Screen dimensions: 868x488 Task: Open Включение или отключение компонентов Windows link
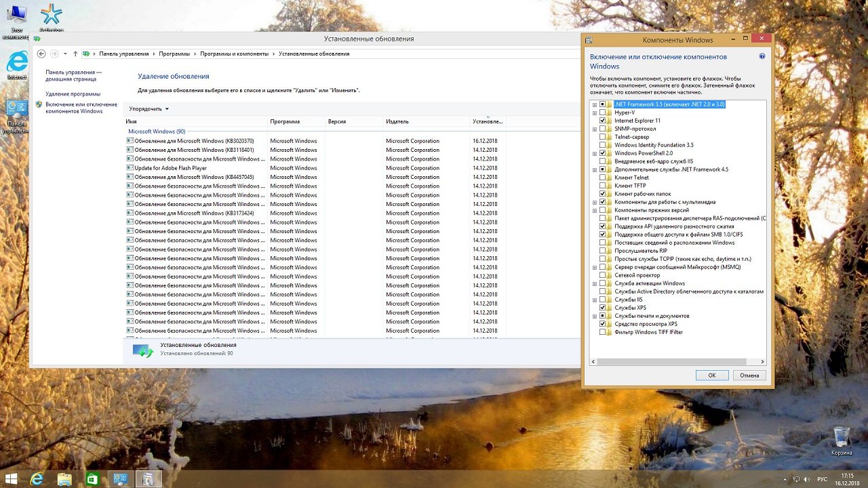pyautogui.click(x=81, y=108)
